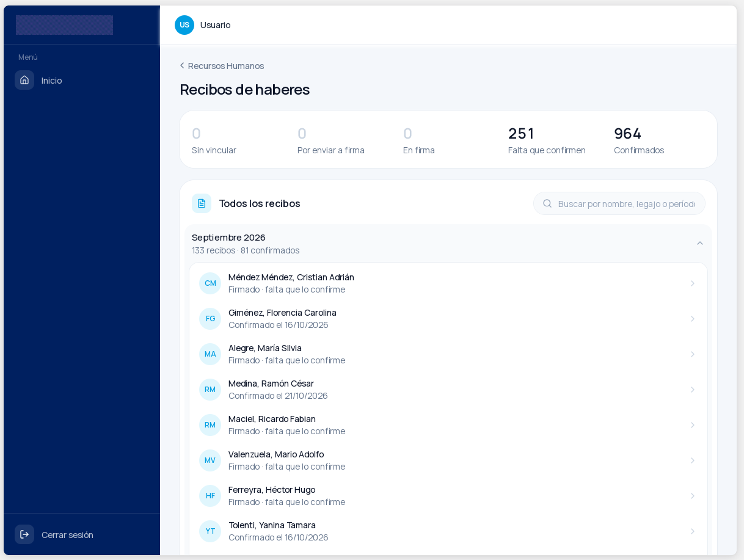Focus the receipt search field

[x=619, y=203]
